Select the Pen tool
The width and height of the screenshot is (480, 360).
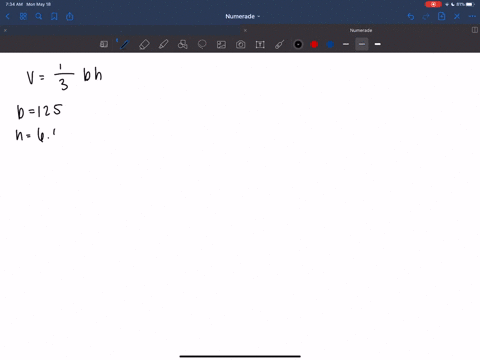(124, 44)
